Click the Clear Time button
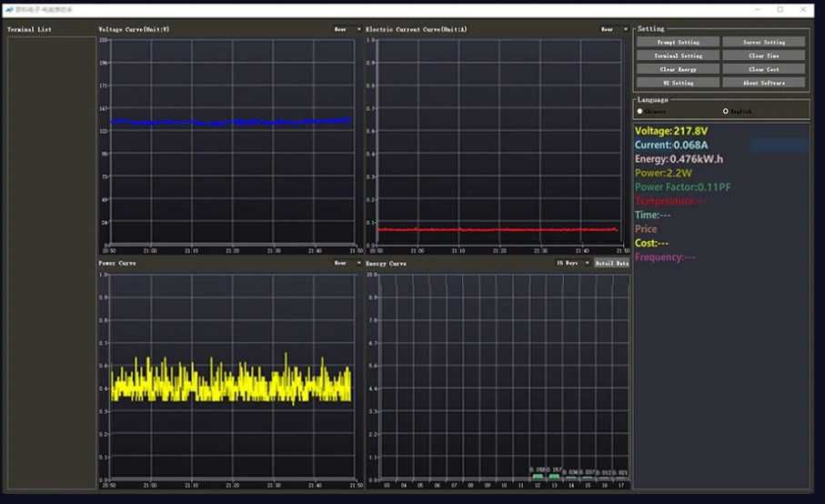The height and width of the screenshot is (504, 825). click(763, 55)
